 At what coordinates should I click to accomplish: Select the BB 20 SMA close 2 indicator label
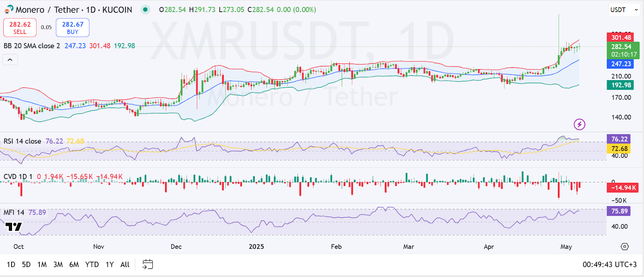(32, 46)
